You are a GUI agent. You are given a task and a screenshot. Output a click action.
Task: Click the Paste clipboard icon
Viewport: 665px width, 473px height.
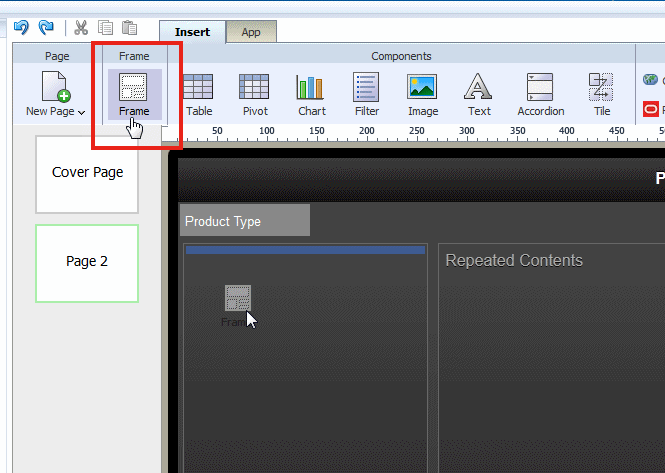click(129, 28)
